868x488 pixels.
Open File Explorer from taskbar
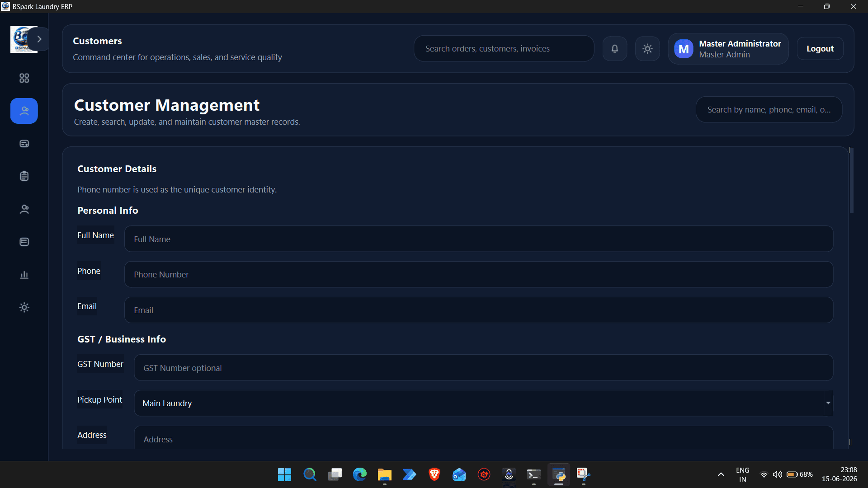tap(385, 474)
